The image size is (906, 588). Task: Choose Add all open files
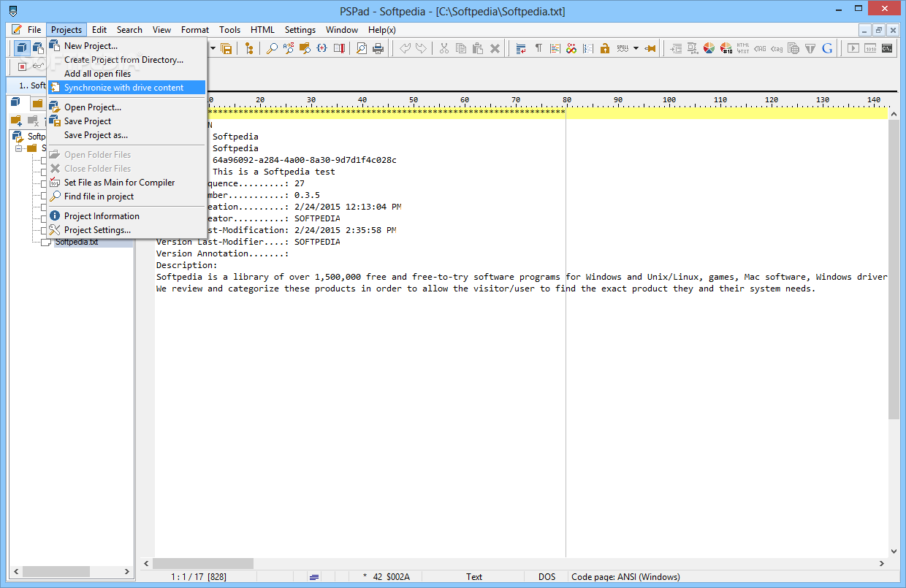(127, 73)
